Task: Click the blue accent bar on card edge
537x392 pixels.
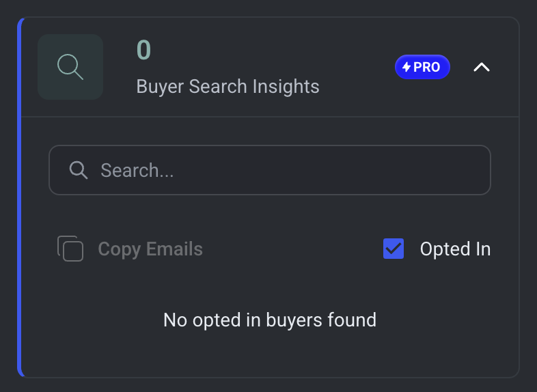Action: point(20,197)
